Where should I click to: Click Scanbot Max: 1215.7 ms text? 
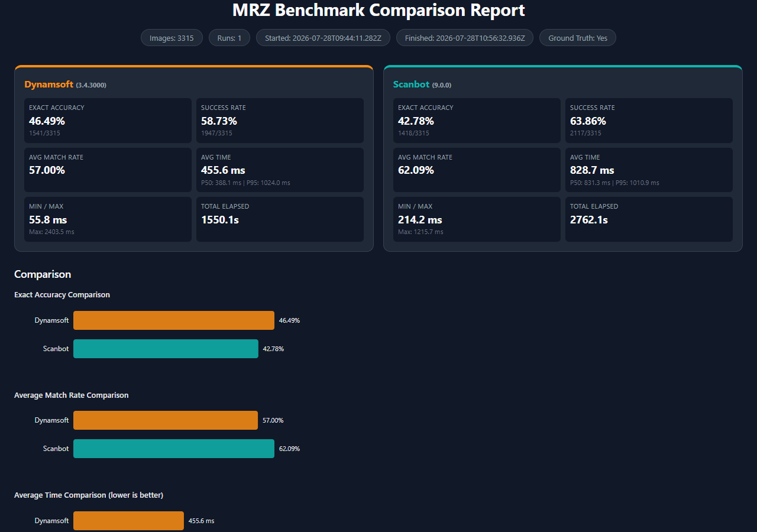click(x=420, y=232)
